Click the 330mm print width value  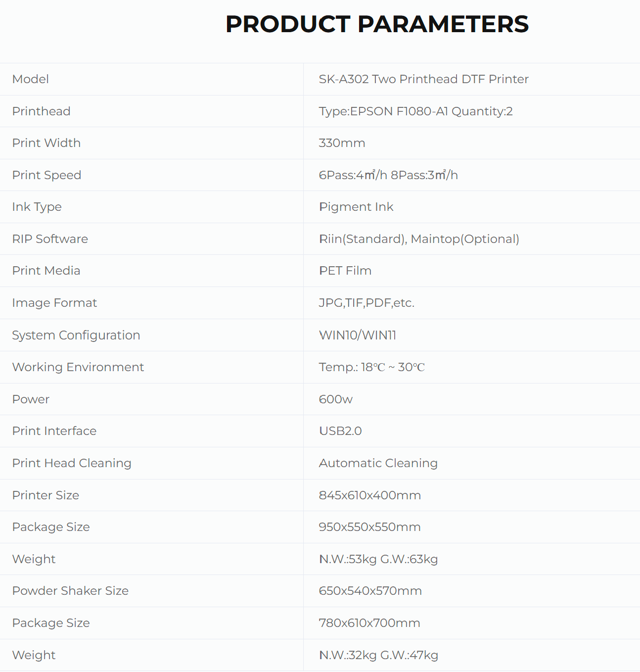tap(342, 143)
